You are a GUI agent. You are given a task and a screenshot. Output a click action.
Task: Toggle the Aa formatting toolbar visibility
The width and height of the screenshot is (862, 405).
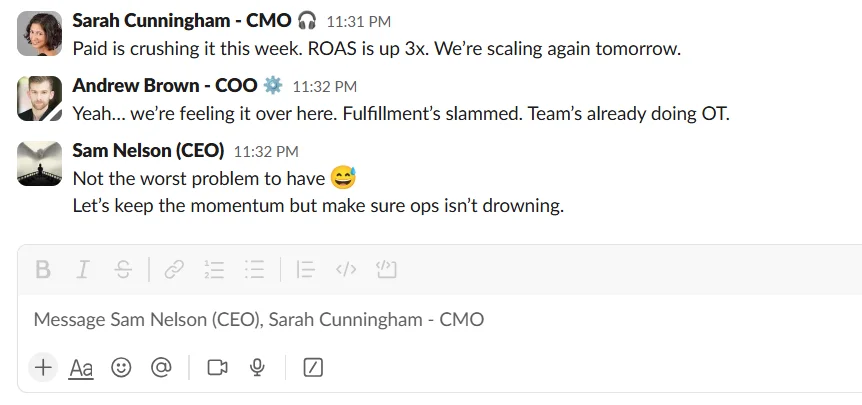81,368
